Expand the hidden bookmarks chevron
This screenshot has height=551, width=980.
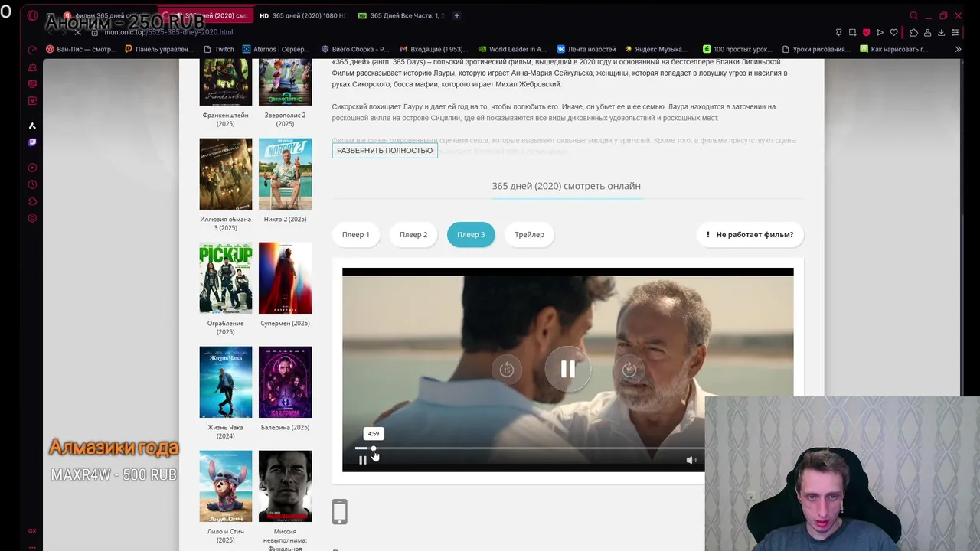pyautogui.click(x=958, y=49)
